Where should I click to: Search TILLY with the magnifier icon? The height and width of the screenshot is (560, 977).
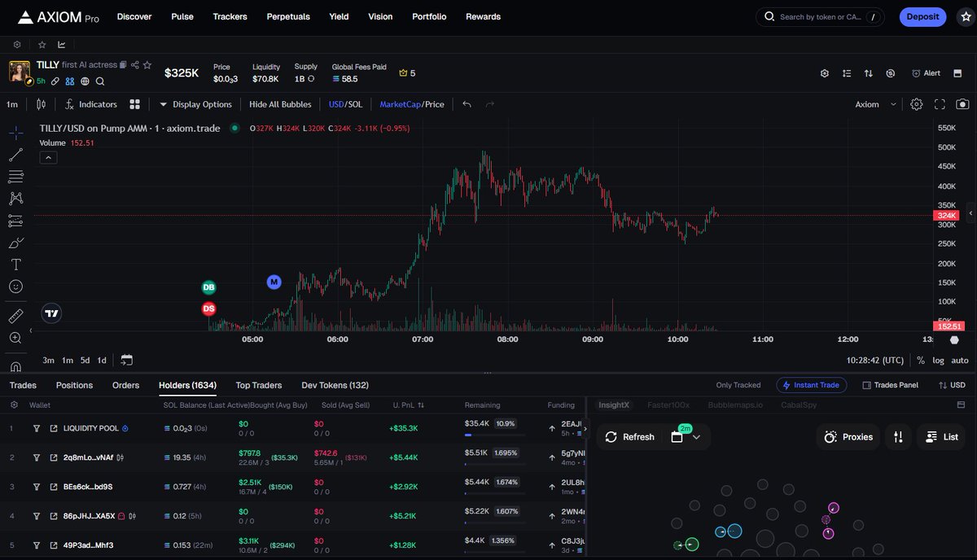(x=100, y=81)
